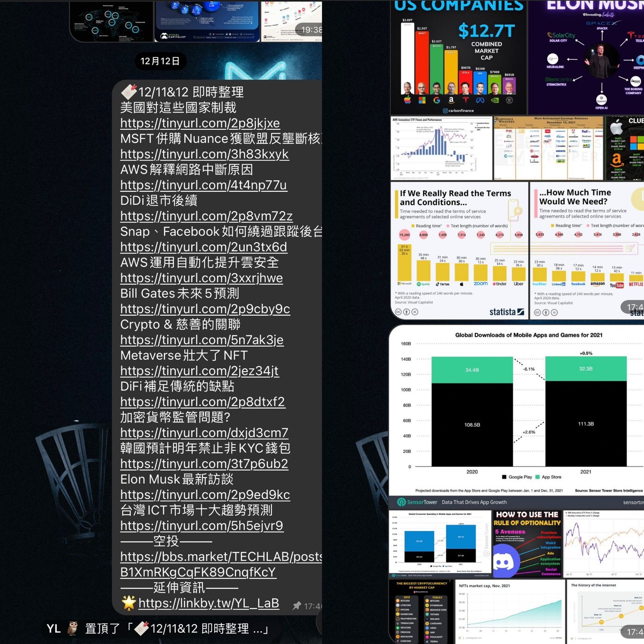Open link tinyurl.com/2p8jkjxe about US sanctions
This screenshot has height=644, width=644.
pos(200,123)
